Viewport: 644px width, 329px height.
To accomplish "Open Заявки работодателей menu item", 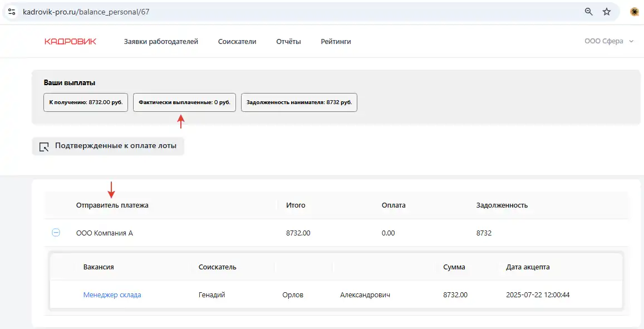I will click(161, 41).
